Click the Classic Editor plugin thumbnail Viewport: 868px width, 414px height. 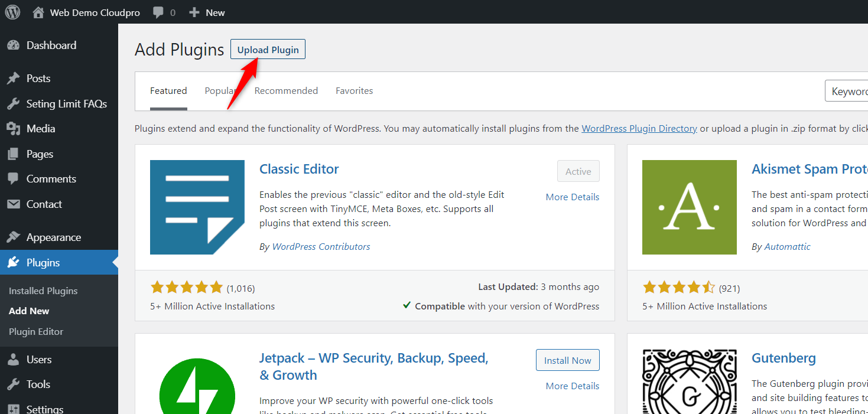click(197, 207)
